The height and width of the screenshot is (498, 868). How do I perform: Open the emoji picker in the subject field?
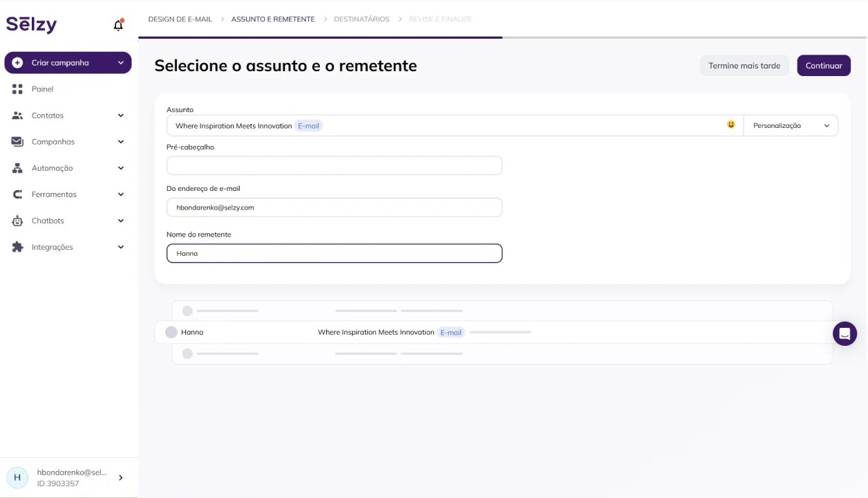(730, 124)
